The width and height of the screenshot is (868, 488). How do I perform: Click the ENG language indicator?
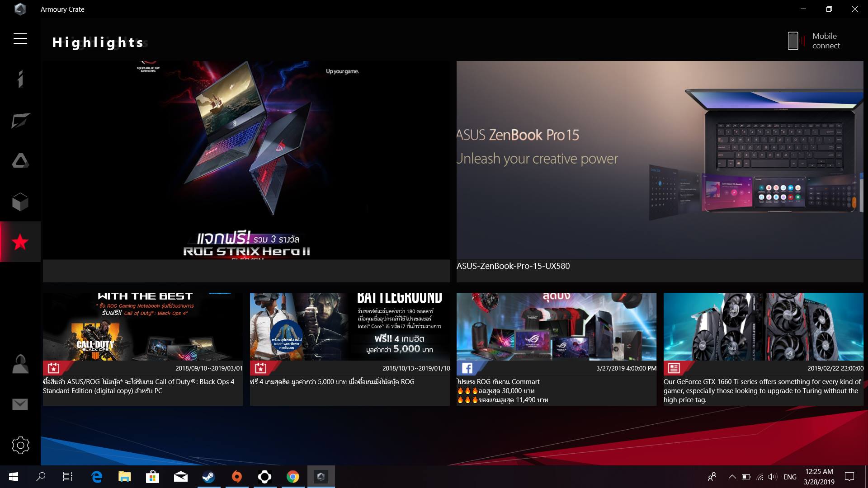tap(790, 477)
